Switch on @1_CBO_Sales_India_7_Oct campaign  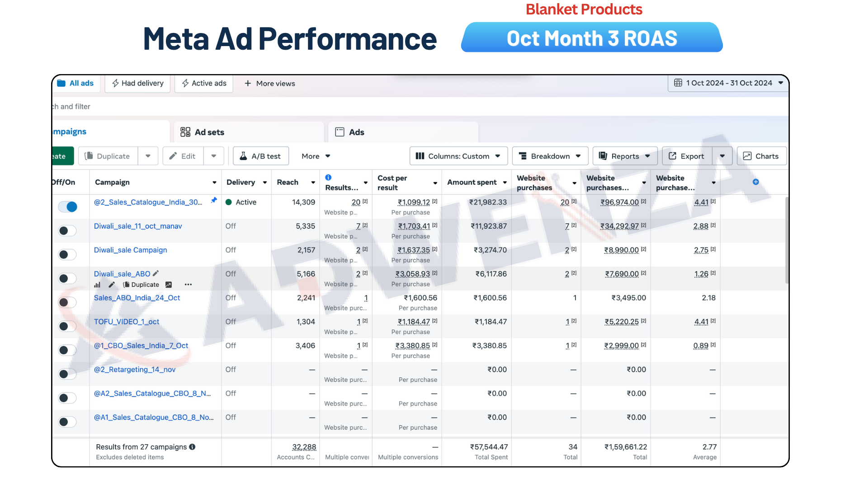pos(67,350)
